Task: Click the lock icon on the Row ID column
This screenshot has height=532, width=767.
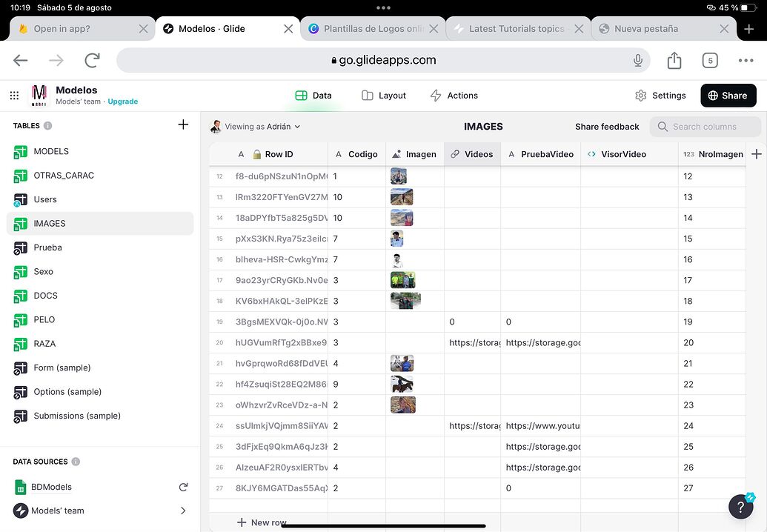Action: [257, 153]
